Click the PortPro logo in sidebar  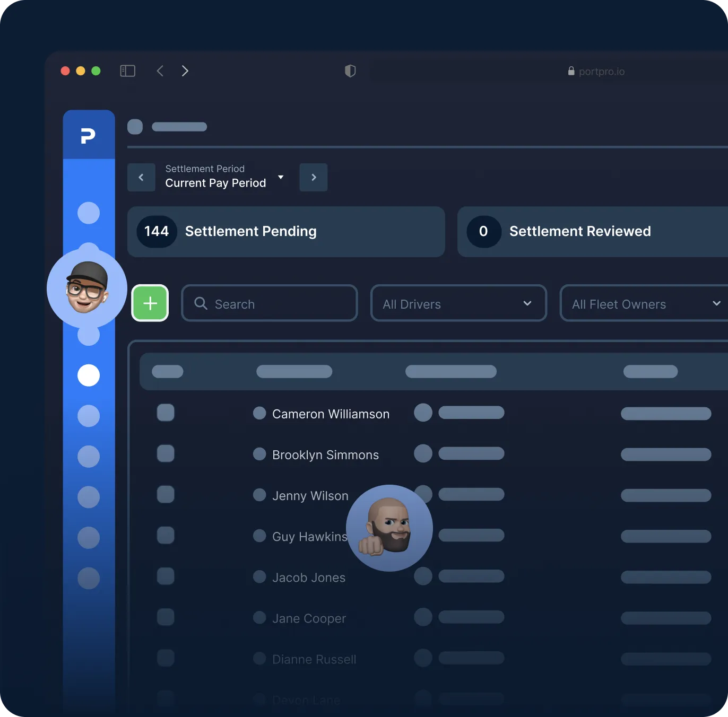click(88, 136)
